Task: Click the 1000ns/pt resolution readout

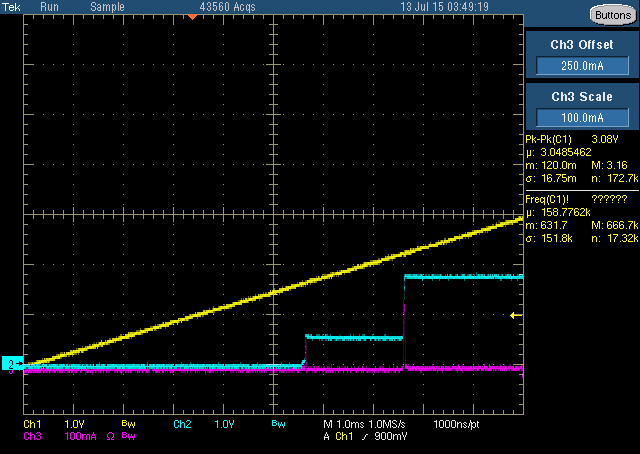Action: 456,424
